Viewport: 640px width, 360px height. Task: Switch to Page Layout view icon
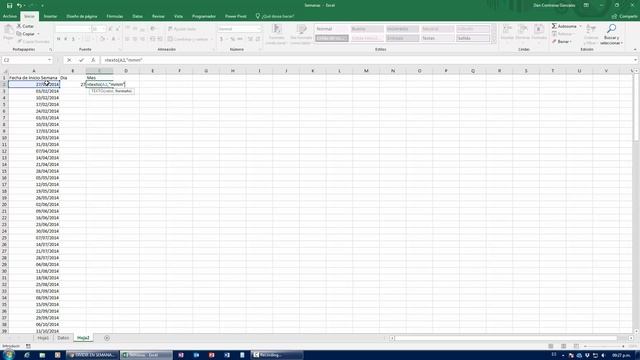click(563, 346)
